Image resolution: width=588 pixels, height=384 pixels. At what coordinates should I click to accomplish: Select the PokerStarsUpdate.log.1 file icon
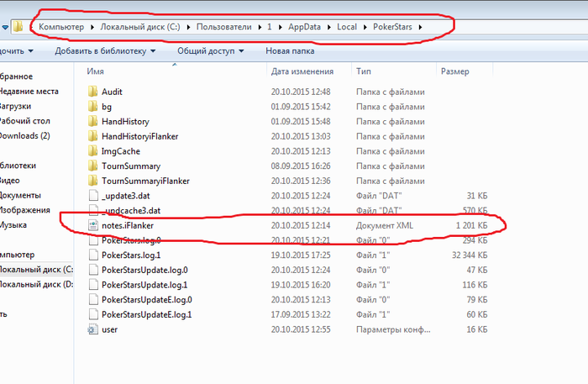[x=93, y=285]
